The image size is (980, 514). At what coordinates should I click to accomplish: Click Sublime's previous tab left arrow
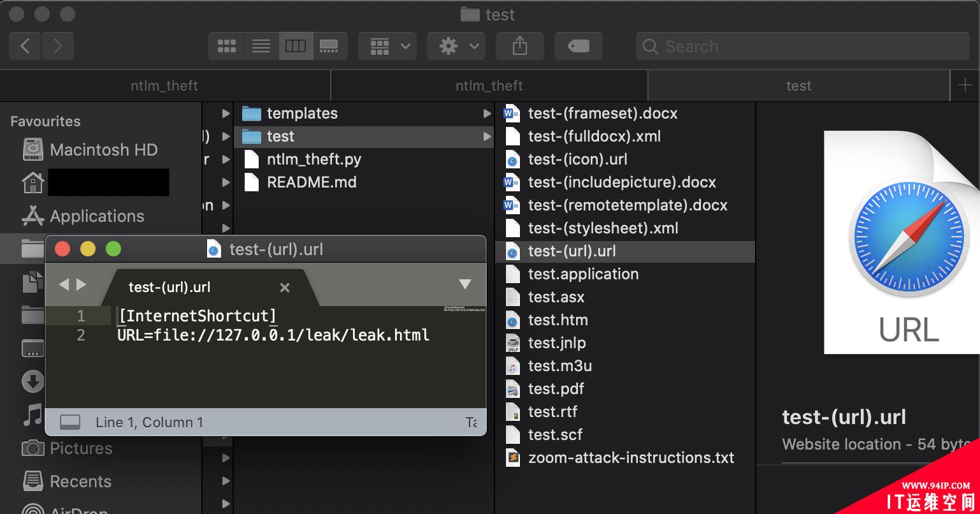[63, 284]
